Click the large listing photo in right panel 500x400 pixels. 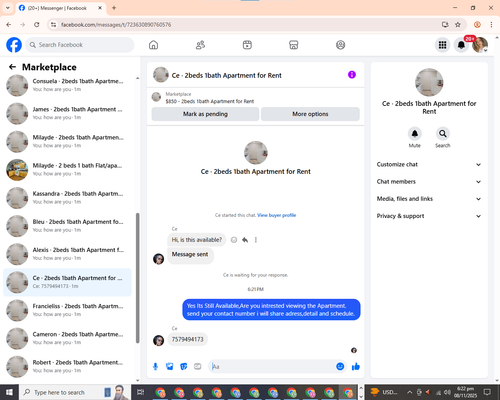pyautogui.click(x=429, y=82)
